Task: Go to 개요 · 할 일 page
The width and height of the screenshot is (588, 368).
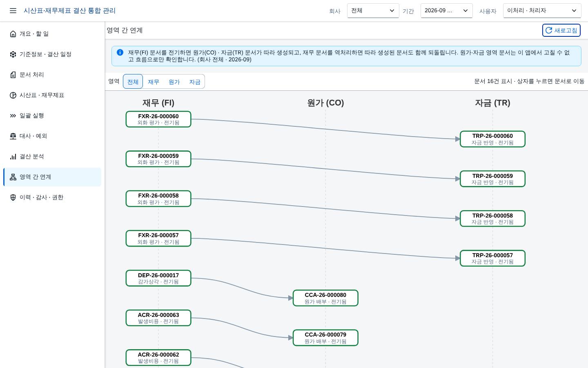Action: click(x=52, y=34)
